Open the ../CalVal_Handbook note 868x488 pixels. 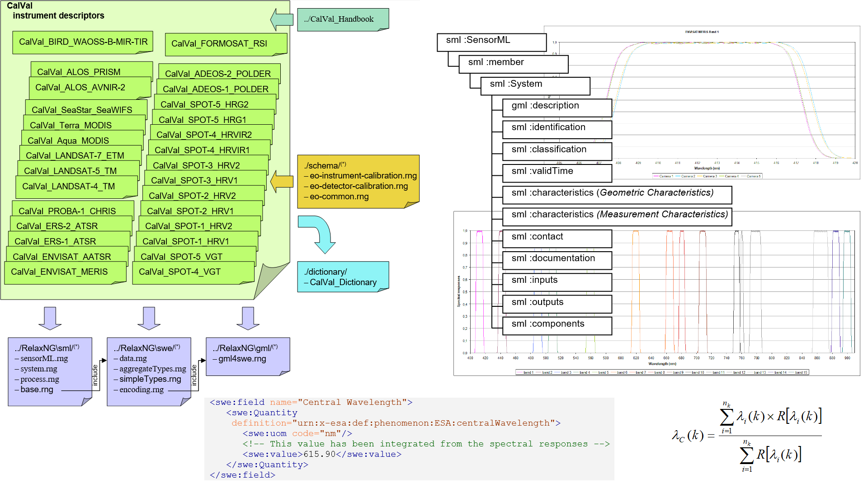(x=343, y=19)
